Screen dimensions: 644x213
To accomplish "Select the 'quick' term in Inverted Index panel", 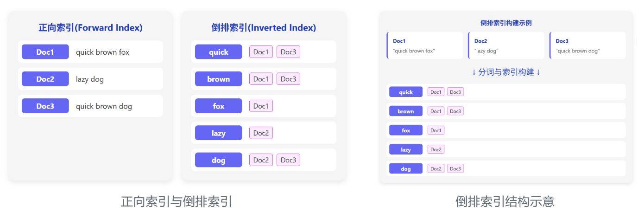I will (x=218, y=52).
